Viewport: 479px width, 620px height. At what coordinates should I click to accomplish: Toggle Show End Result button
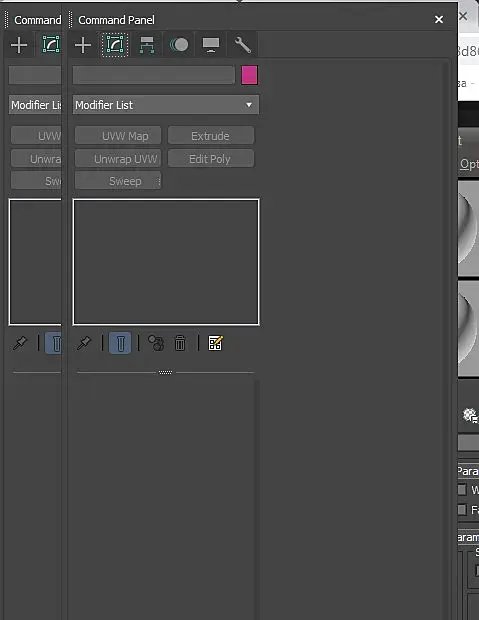click(x=120, y=343)
